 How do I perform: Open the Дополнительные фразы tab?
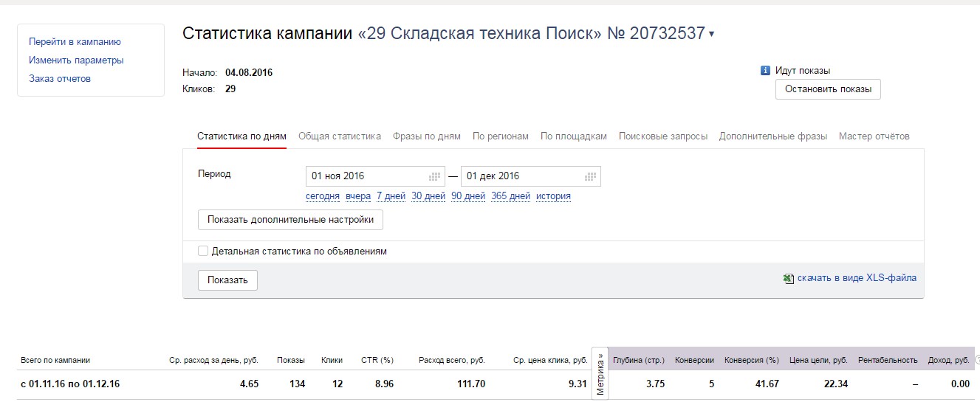click(773, 136)
